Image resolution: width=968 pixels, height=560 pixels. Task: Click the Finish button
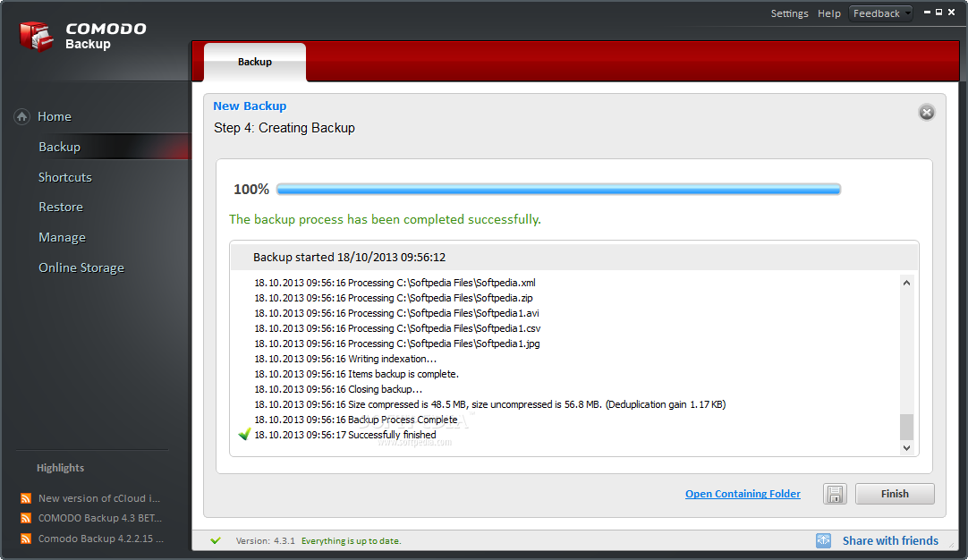(895, 494)
